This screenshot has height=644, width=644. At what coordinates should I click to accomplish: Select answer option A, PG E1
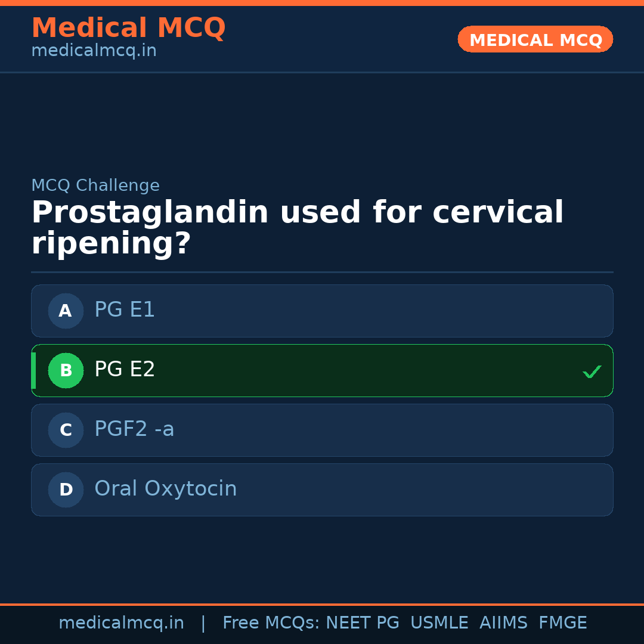322,311
